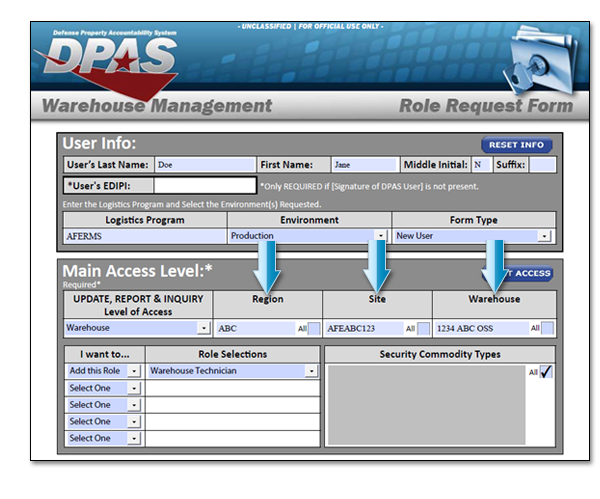Image resolution: width=600 pixels, height=499 pixels.
Task: Open the Warehouse Technician role dropdown
Action: pos(233,371)
